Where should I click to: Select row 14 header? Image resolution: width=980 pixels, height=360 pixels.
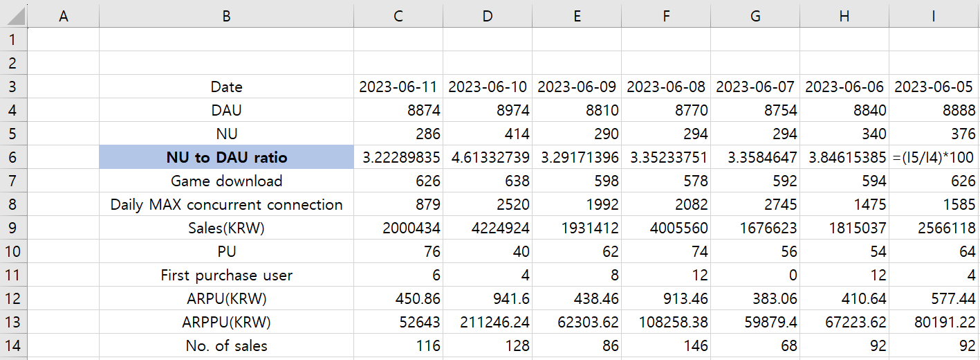pos(13,345)
